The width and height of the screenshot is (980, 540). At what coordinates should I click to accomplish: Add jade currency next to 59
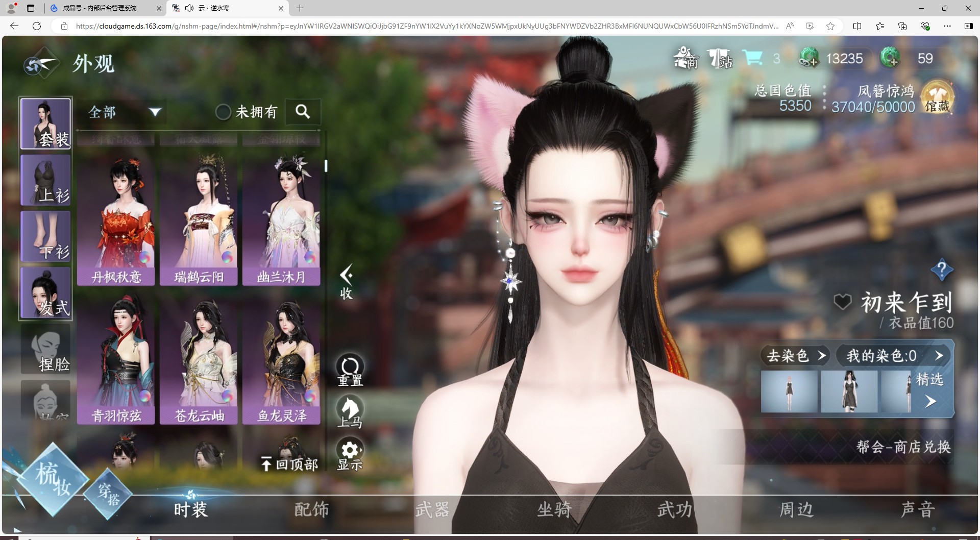(x=890, y=58)
